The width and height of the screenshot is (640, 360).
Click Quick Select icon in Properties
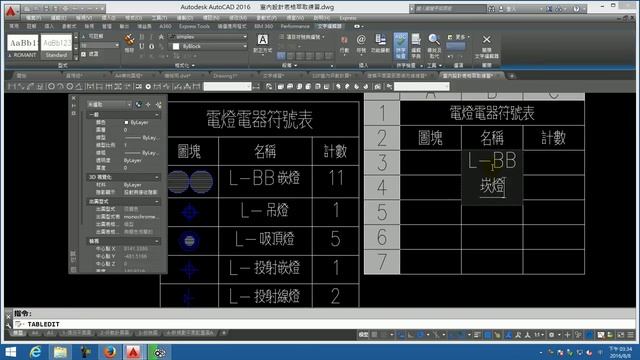(159, 105)
